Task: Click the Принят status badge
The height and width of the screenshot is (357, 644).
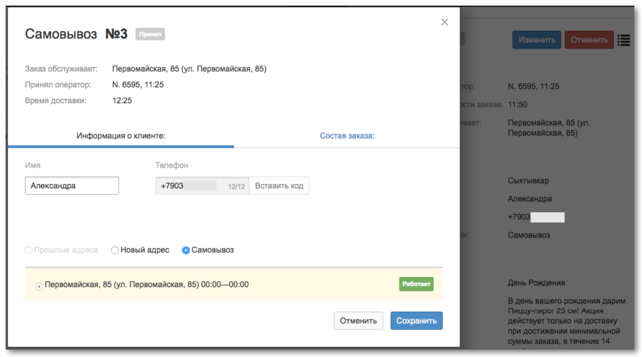Action: 150,34
